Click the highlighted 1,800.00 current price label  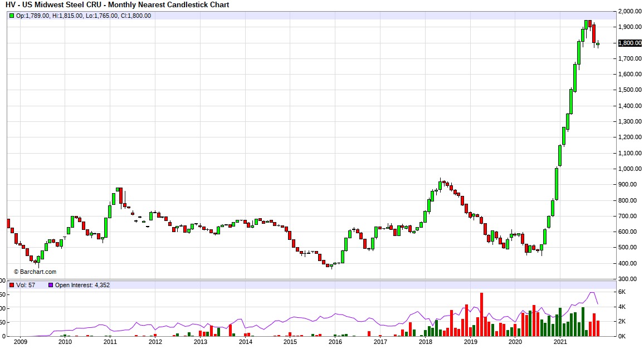coord(630,43)
